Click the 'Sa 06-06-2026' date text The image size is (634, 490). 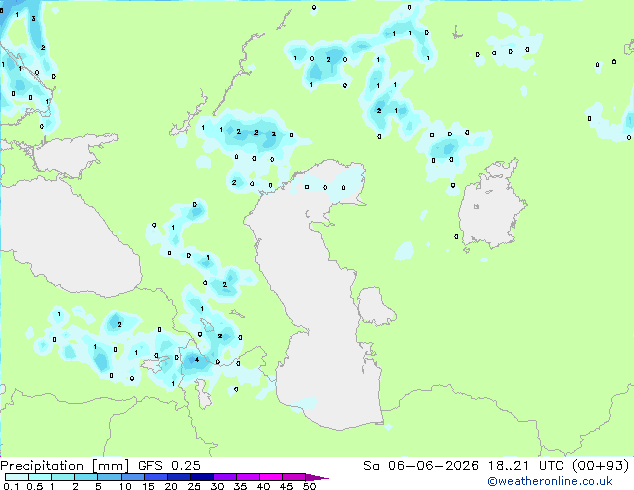click(421, 466)
